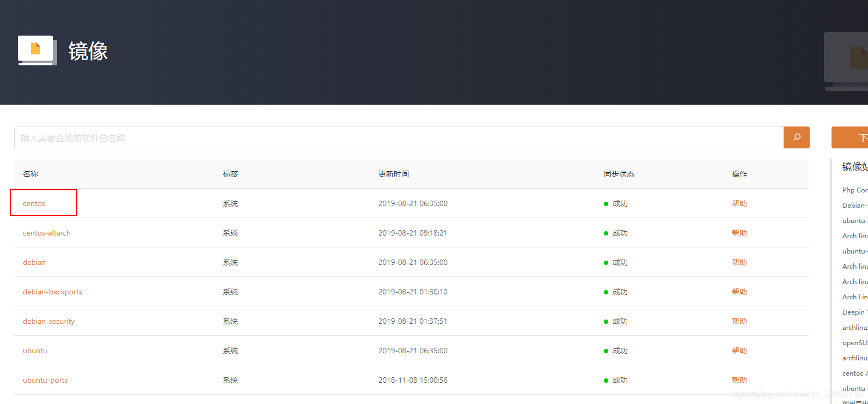Click the 操作 column header

pyautogui.click(x=739, y=174)
